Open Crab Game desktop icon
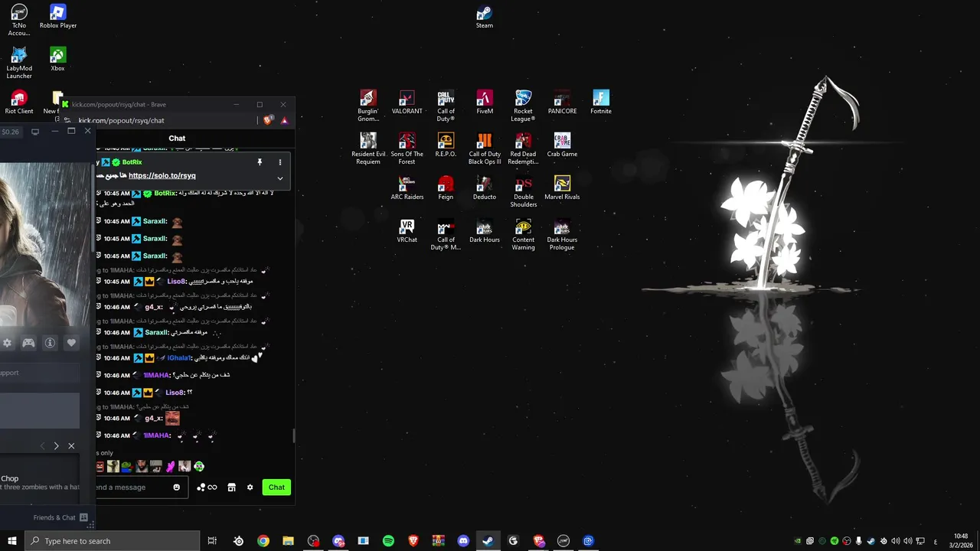 point(562,145)
